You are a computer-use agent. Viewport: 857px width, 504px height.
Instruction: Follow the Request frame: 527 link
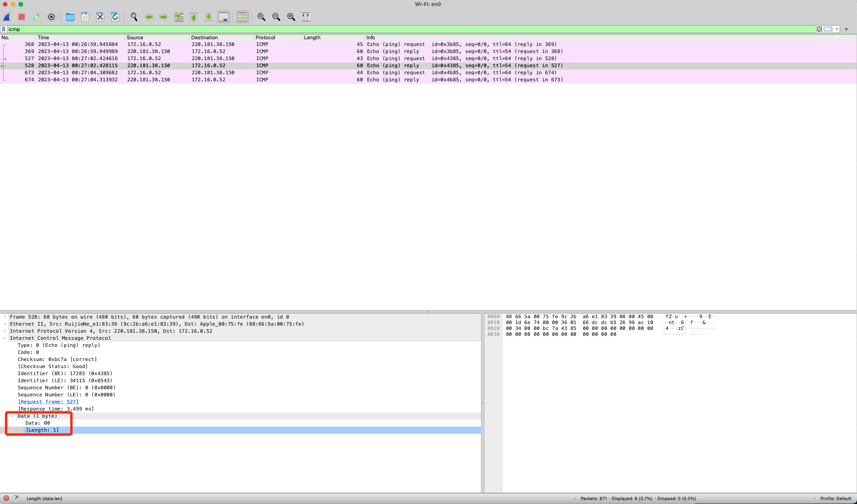pos(48,401)
